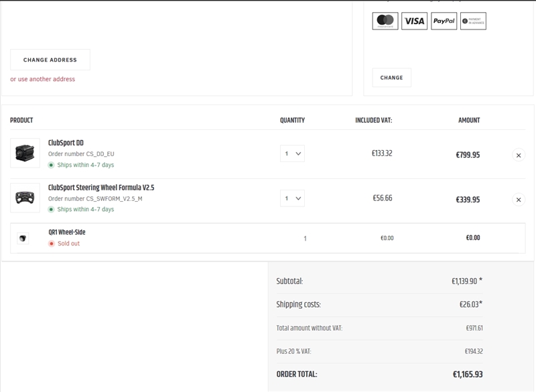This screenshot has width=536, height=392.
Task: Click the VISA payment icon
Action: [x=415, y=21]
